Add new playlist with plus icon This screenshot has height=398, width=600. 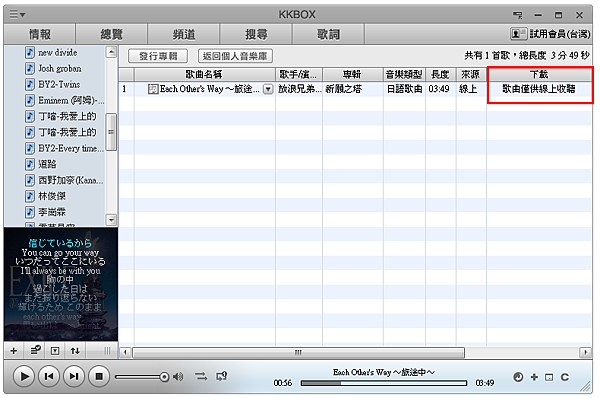click(x=14, y=351)
